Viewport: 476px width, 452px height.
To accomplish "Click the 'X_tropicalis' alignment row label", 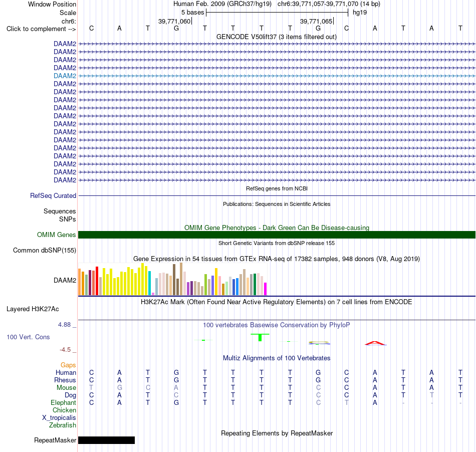I will pyautogui.click(x=59, y=418).
